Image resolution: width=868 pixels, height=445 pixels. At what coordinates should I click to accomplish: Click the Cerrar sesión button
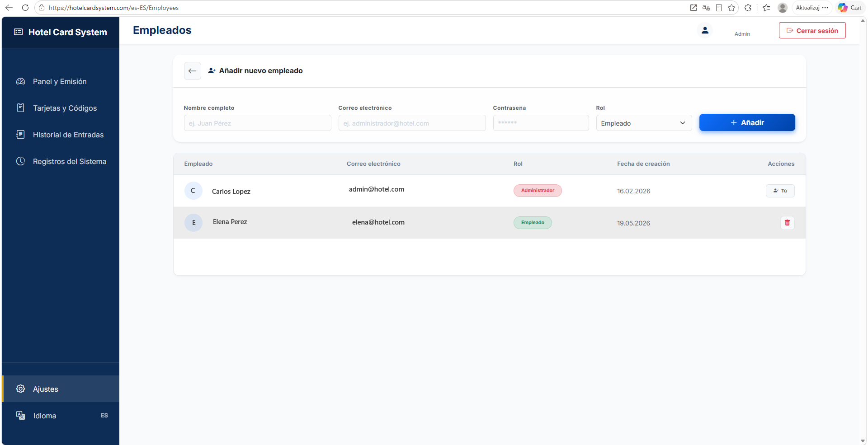click(x=812, y=31)
